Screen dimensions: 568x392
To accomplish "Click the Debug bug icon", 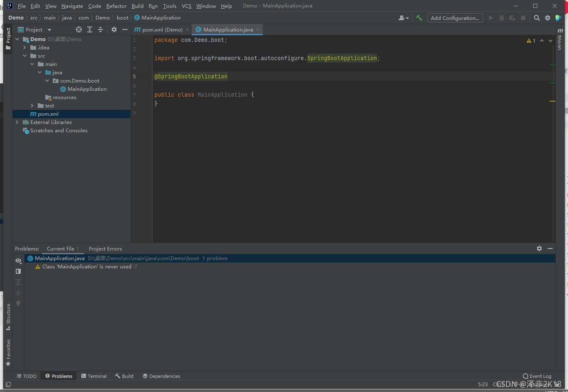I will tap(502, 18).
